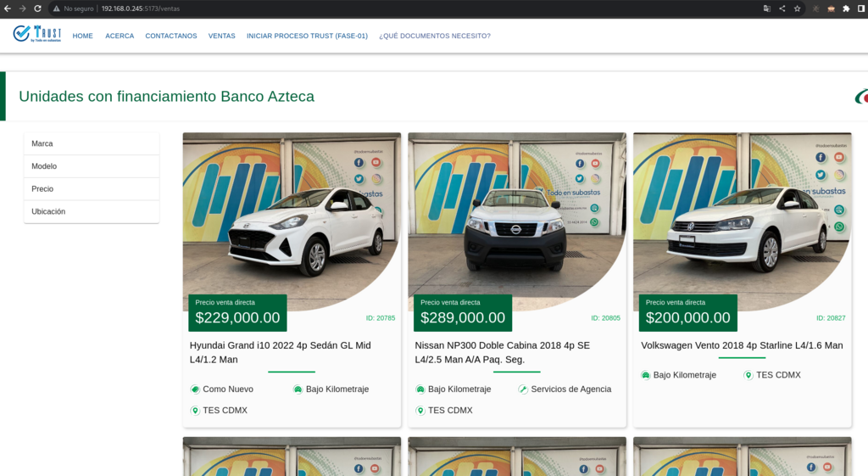Expand the Marca filter
This screenshot has width=868, height=476.
coord(92,143)
